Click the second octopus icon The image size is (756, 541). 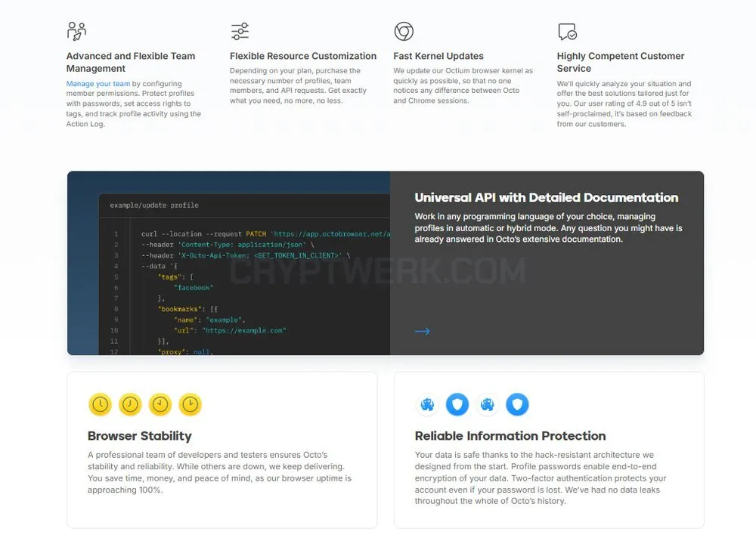click(487, 404)
